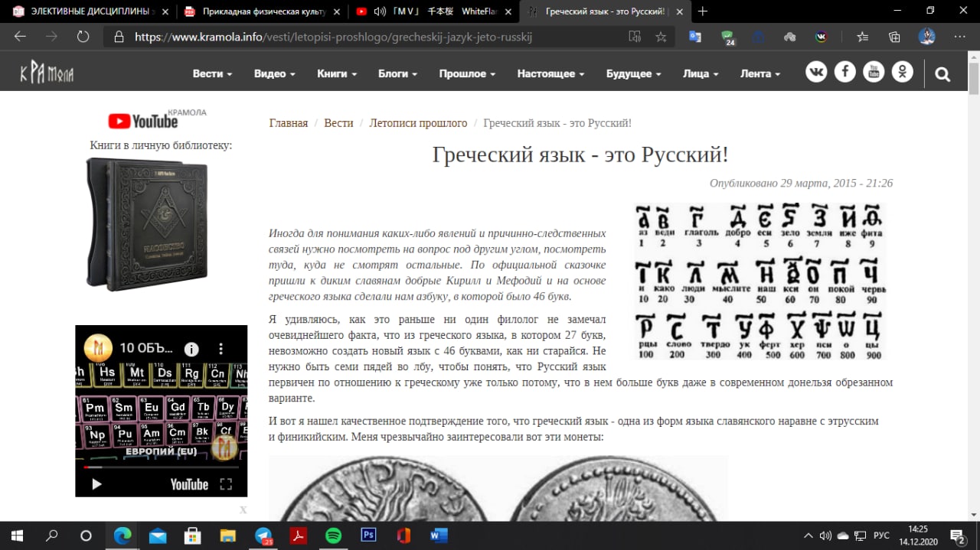Switch keyboard language РУС indicator

coord(881,535)
